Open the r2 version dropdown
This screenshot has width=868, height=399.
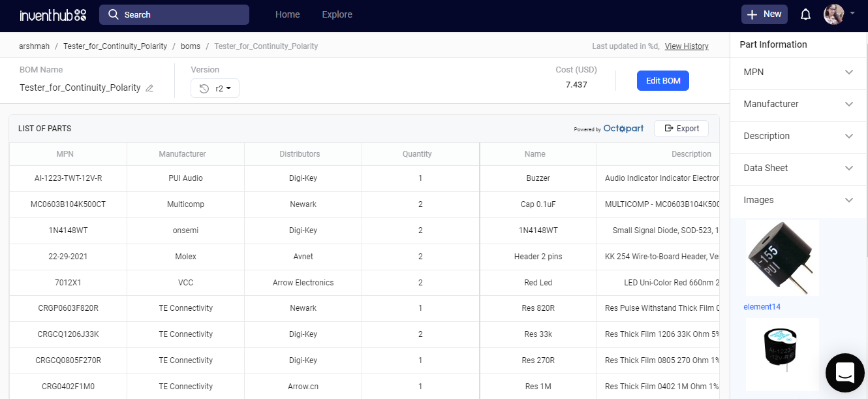coord(215,88)
